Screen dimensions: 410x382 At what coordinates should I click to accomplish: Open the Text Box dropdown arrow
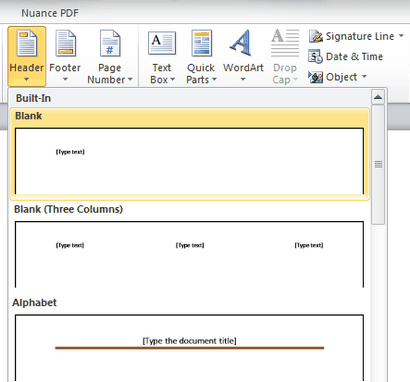pyautogui.click(x=172, y=79)
